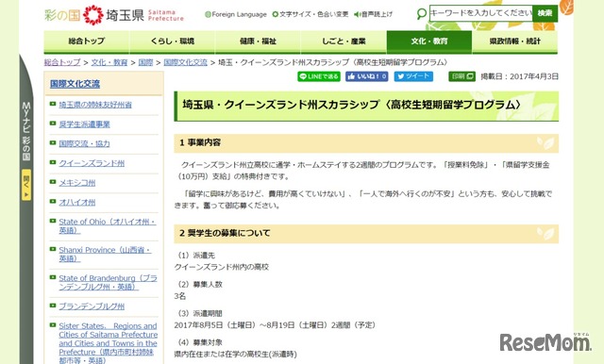This screenshot has height=364, width=604.
Task: Open the しごと・産業 navigation tab
Action: click(x=344, y=41)
